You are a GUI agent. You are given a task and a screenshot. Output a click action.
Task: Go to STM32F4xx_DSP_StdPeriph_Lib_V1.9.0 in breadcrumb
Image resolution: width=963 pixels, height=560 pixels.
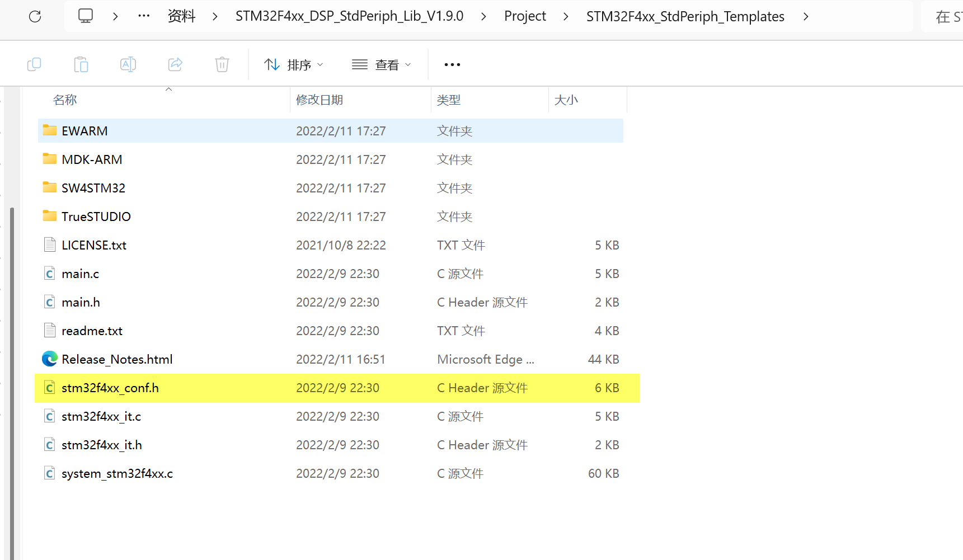point(350,16)
